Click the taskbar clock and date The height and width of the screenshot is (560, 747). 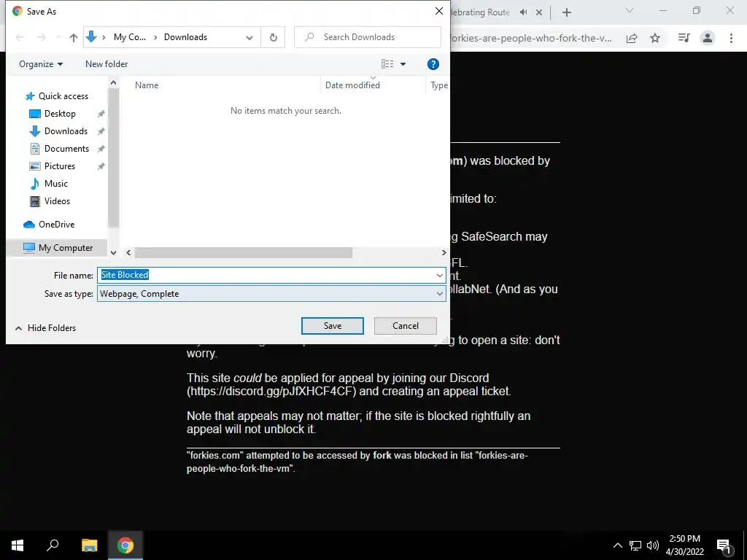pos(684,545)
